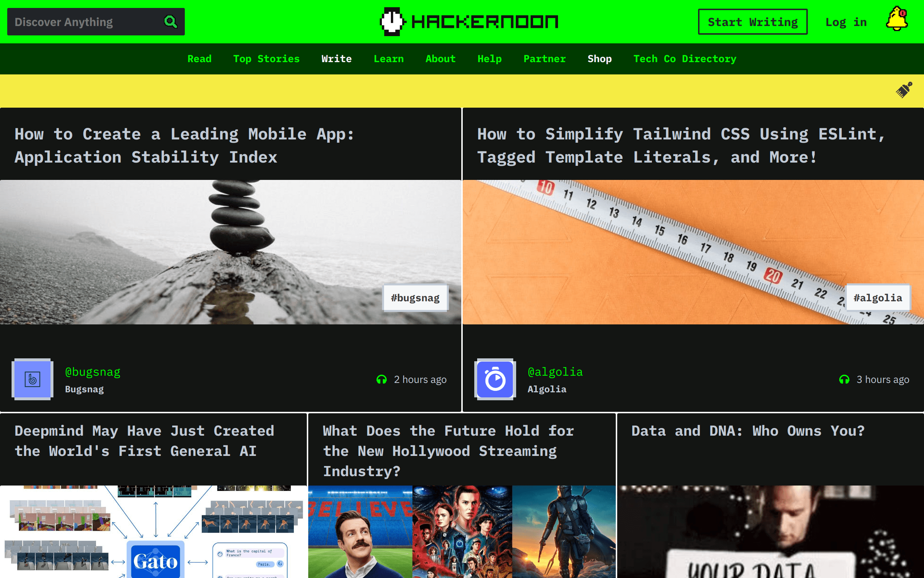
Task: Open the Data and DNA article title
Action: (x=748, y=431)
